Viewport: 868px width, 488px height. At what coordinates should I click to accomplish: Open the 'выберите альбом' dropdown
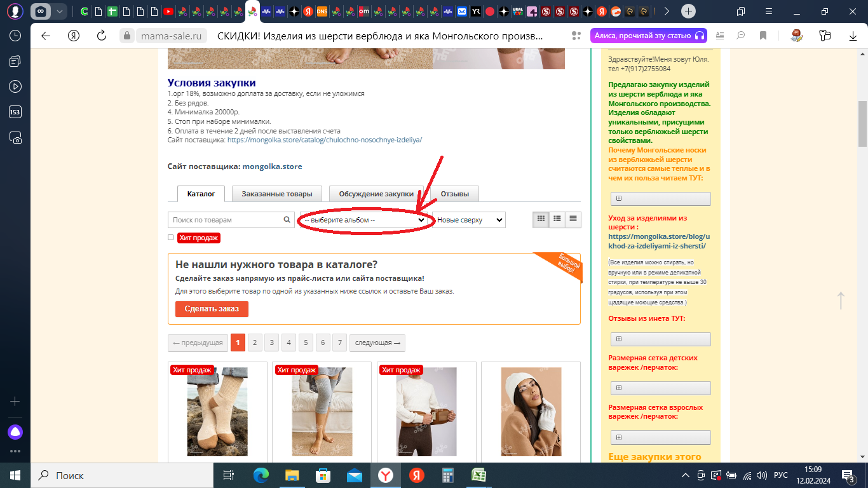coord(365,220)
